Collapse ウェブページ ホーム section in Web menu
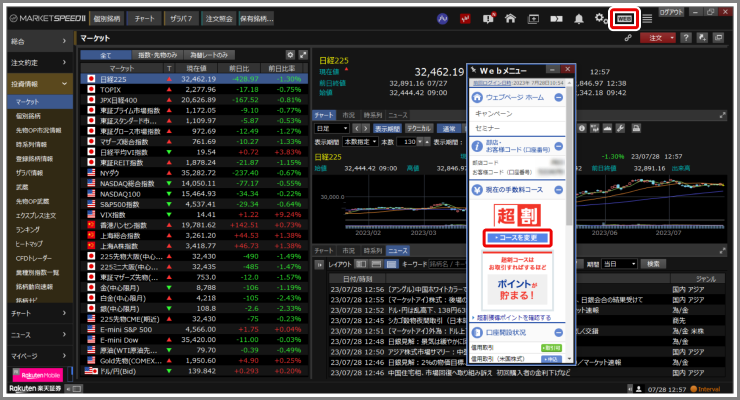This screenshot has width=740, height=400. pyautogui.click(x=558, y=97)
